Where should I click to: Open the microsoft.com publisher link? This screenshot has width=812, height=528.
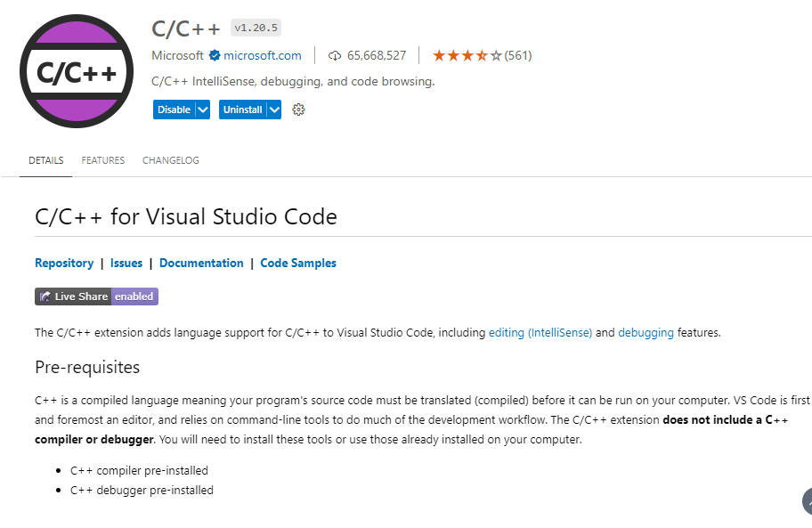tap(263, 55)
